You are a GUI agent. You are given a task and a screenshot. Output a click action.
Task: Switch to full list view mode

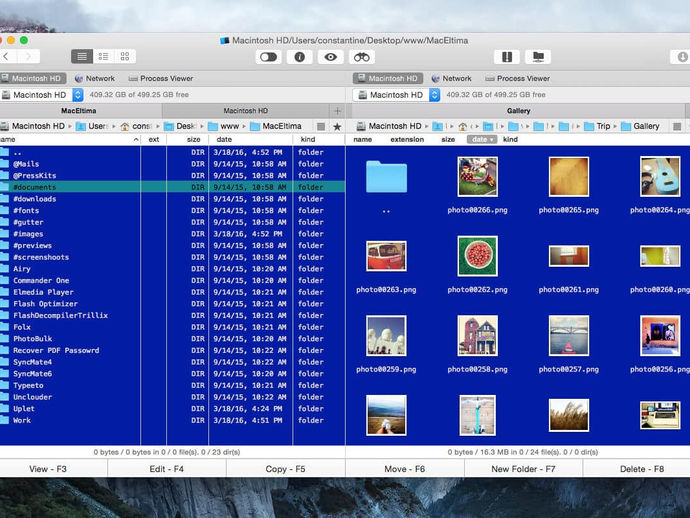click(83, 57)
